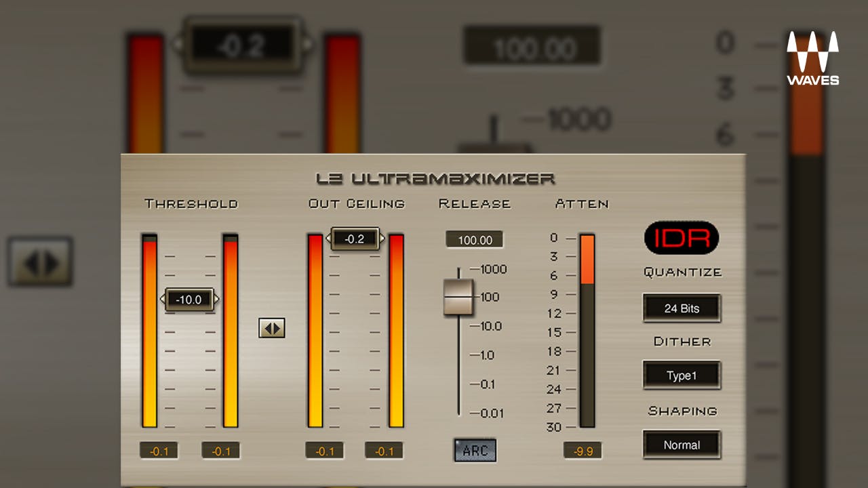
Task: Click the Release label
Action: [475, 203]
